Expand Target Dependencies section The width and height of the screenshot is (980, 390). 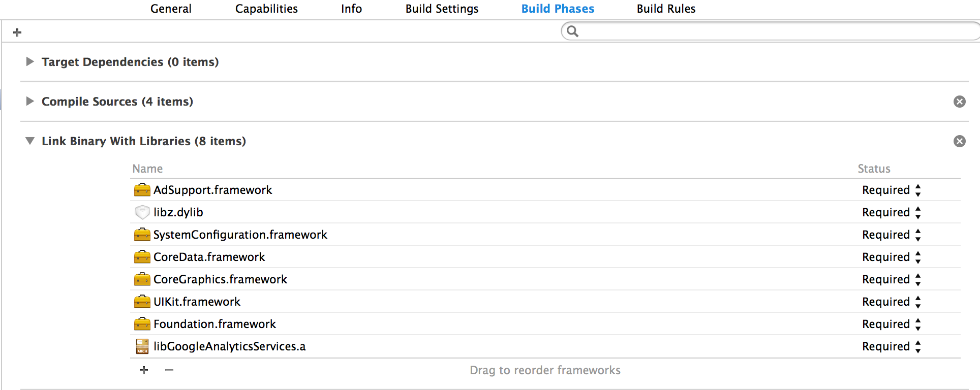tap(30, 62)
